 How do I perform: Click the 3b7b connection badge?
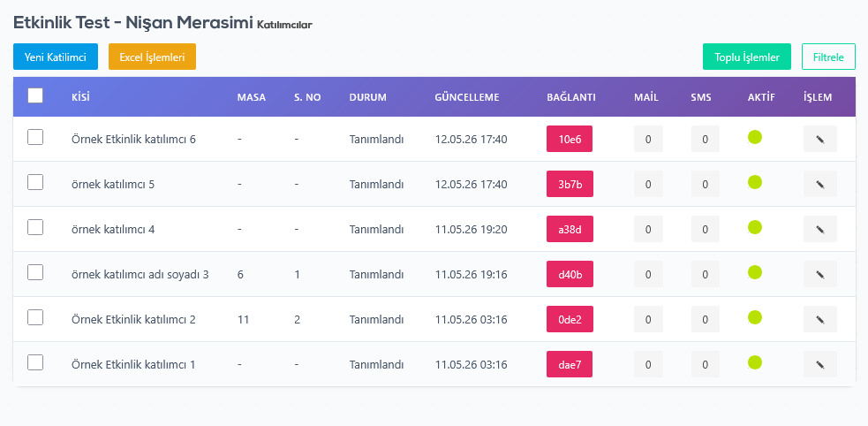[x=570, y=184]
